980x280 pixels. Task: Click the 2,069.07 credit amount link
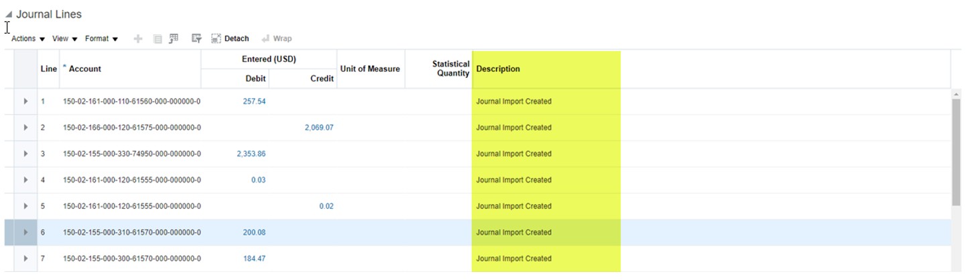[318, 128]
